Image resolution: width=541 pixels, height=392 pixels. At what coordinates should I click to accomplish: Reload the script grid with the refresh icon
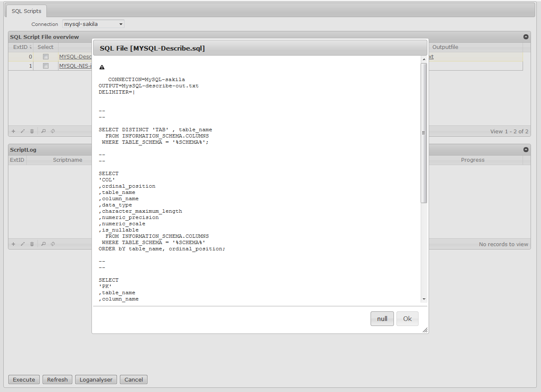pyautogui.click(x=53, y=131)
